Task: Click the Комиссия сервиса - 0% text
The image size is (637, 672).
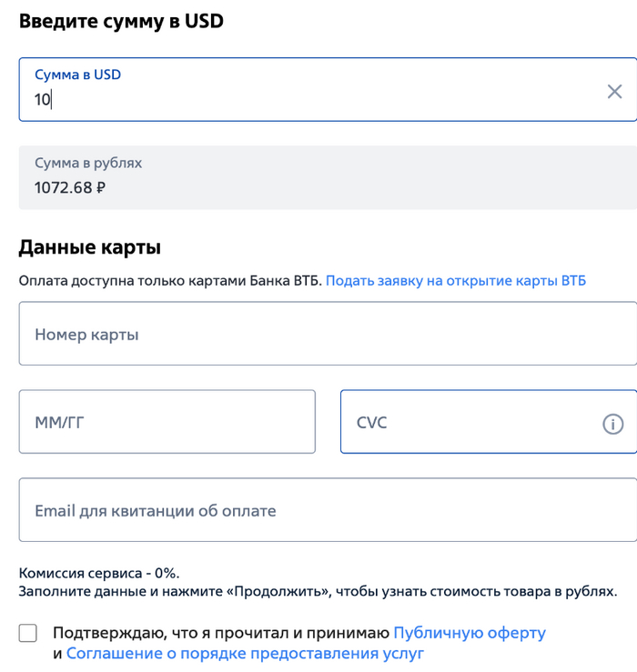Action: [99, 573]
